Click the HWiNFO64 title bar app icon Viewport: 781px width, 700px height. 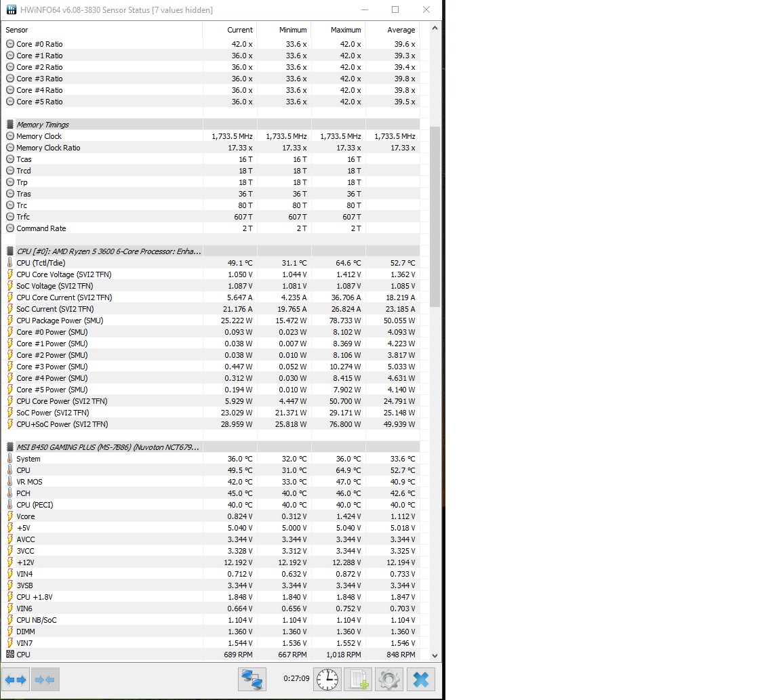[x=12, y=10]
